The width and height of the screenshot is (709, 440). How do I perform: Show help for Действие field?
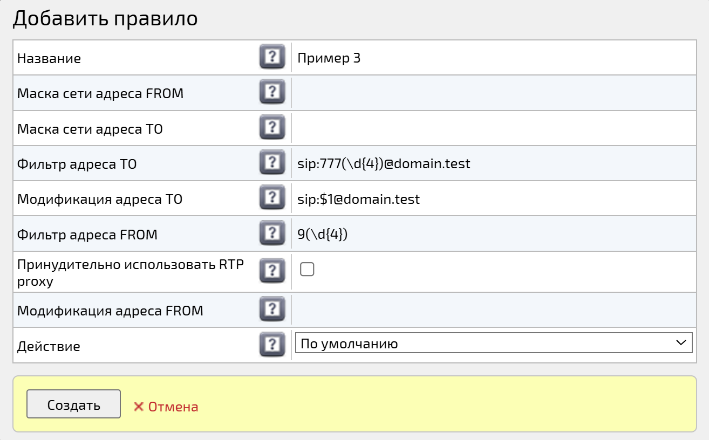click(272, 345)
